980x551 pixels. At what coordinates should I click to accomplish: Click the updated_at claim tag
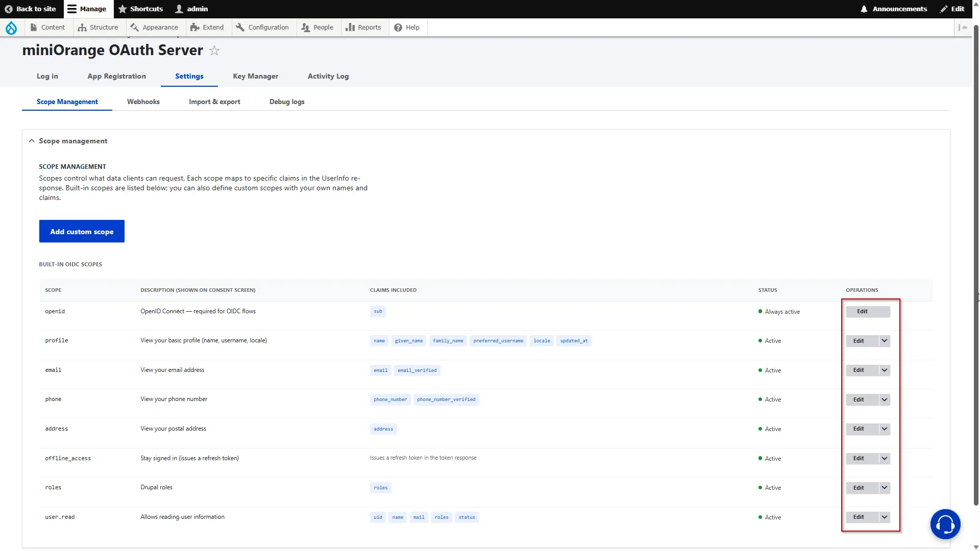tap(574, 341)
